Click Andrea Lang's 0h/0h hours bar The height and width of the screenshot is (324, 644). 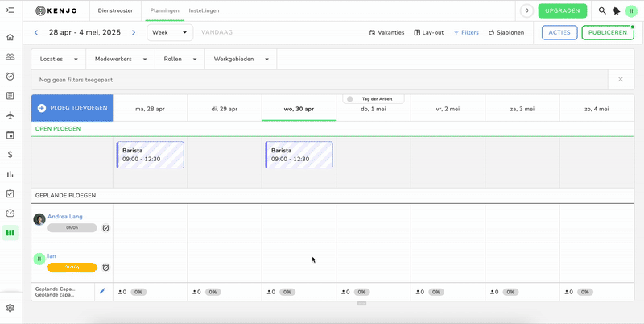[x=72, y=228]
